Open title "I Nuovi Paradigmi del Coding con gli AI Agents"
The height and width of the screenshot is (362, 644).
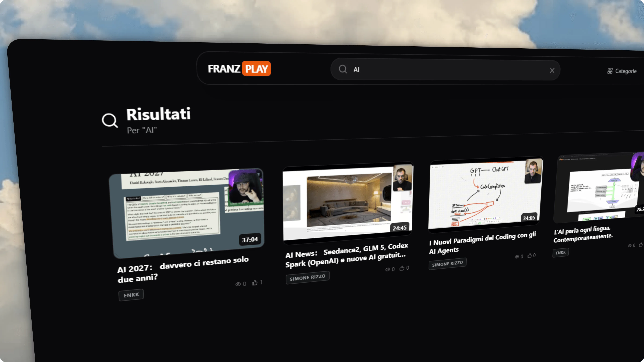(482, 243)
